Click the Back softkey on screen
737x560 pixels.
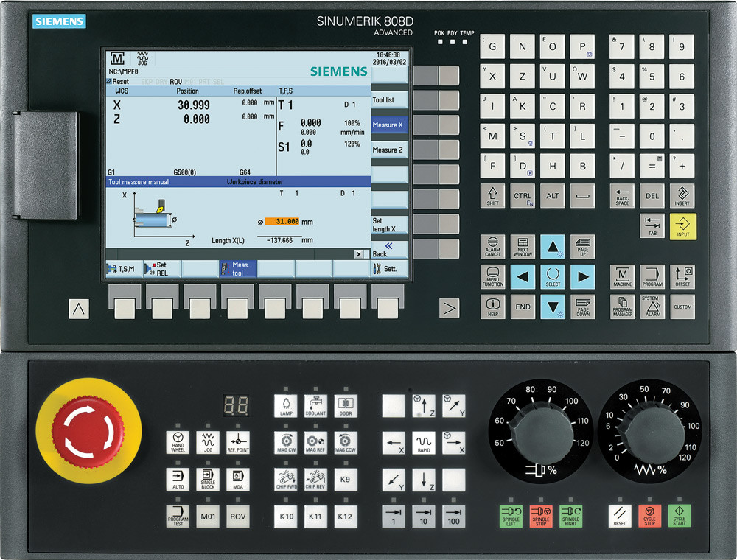390,250
